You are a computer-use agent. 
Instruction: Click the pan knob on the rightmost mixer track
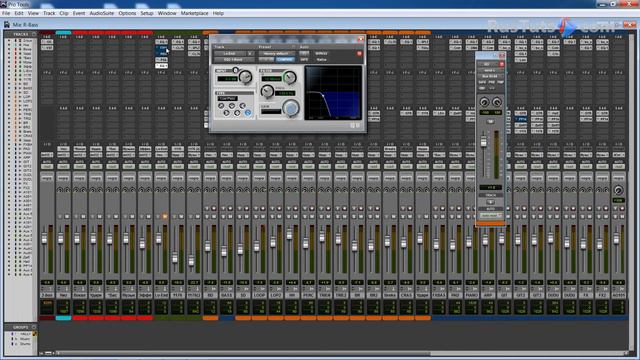[x=618, y=190]
